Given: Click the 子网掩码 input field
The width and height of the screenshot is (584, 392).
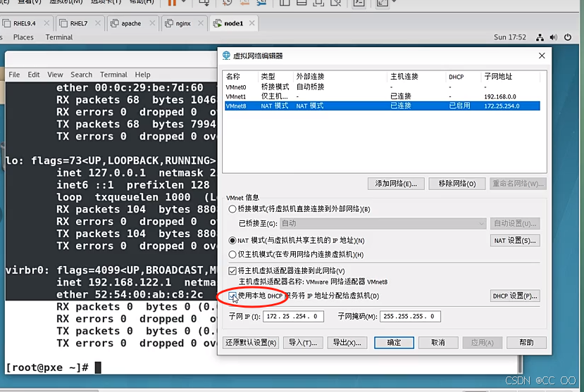Looking at the screenshot, I should tap(410, 317).
